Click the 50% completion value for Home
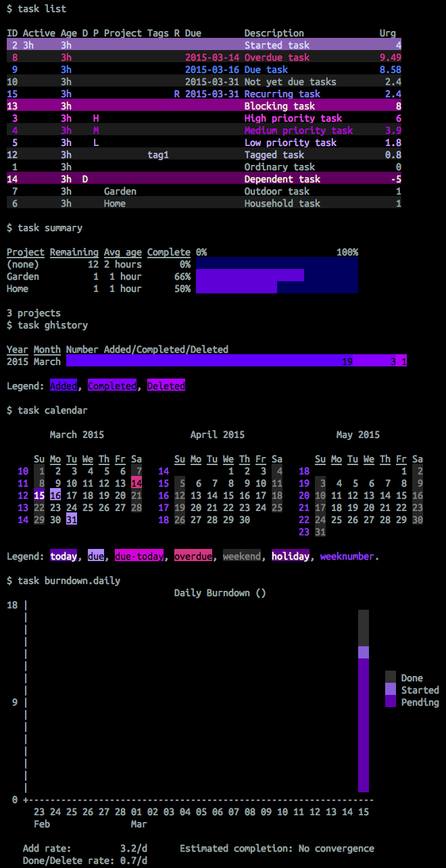446x868 pixels. point(182,289)
